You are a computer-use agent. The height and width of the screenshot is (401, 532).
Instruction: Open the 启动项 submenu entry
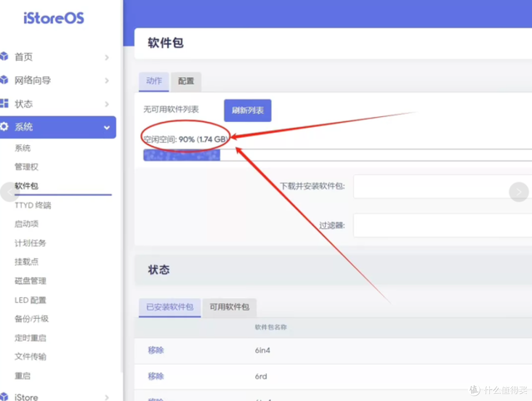pos(27,224)
